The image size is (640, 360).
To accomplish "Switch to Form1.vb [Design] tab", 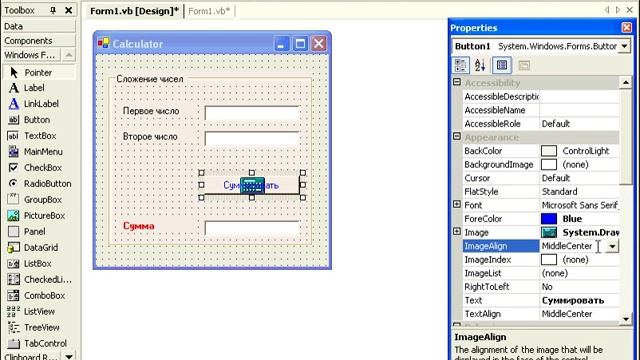I will coord(134,11).
